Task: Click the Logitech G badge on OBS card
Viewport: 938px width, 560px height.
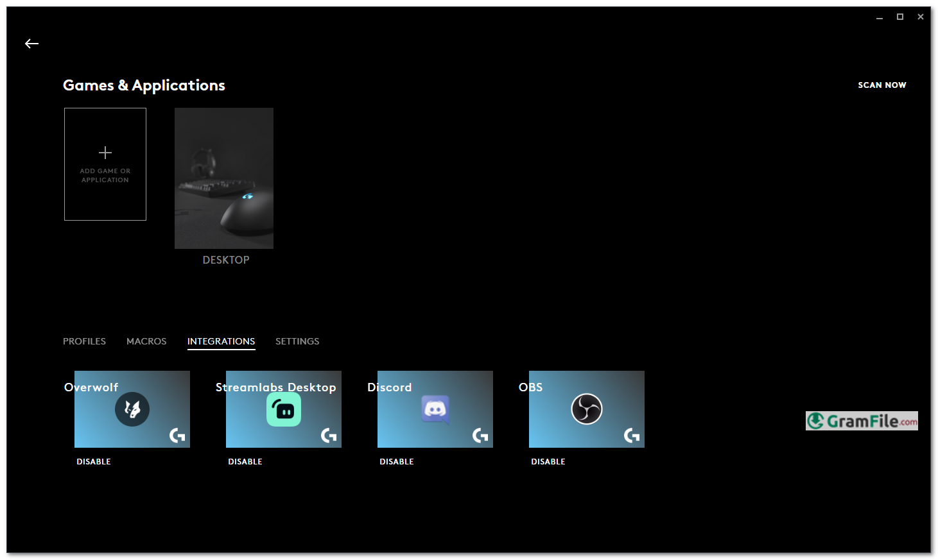Action: point(632,436)
